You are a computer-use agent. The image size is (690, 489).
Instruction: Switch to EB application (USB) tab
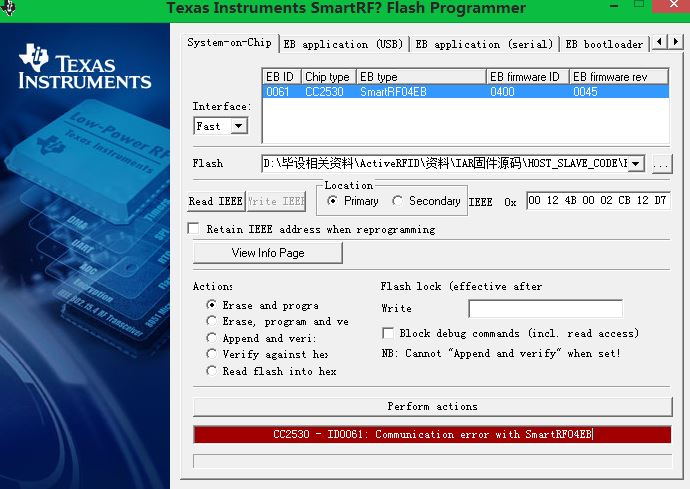(343, 44)
